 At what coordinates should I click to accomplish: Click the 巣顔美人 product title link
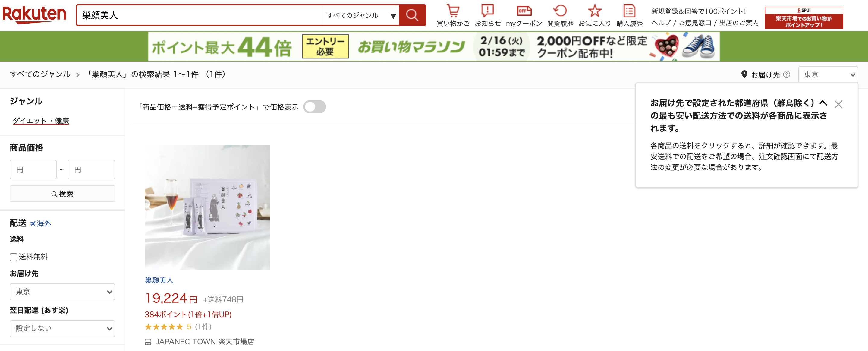pyautogui.click(x=159, y=280)
